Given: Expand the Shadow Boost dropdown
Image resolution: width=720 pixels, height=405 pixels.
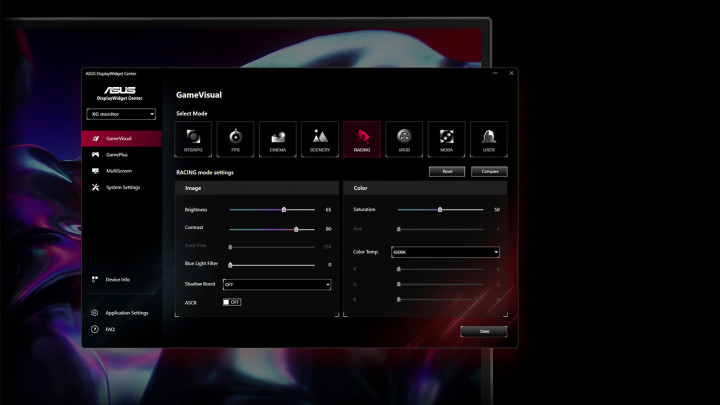Looking at the screenshot, I should tap(277, 285).
